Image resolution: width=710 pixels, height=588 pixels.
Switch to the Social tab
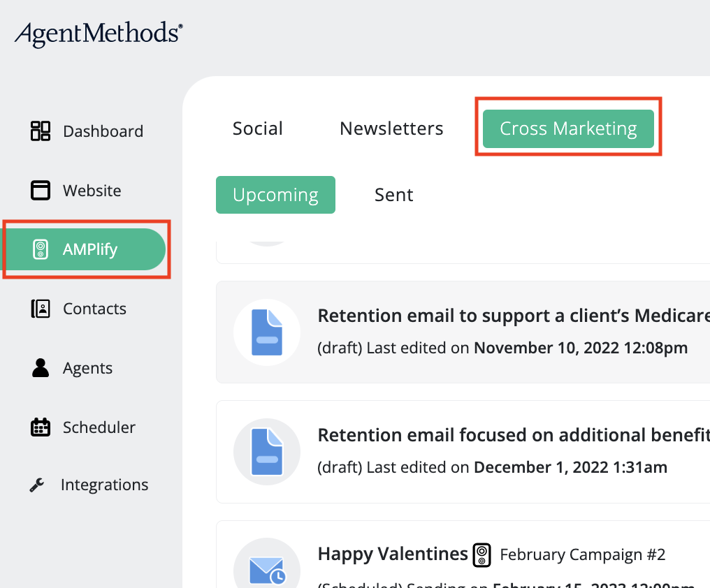(257, 128)
